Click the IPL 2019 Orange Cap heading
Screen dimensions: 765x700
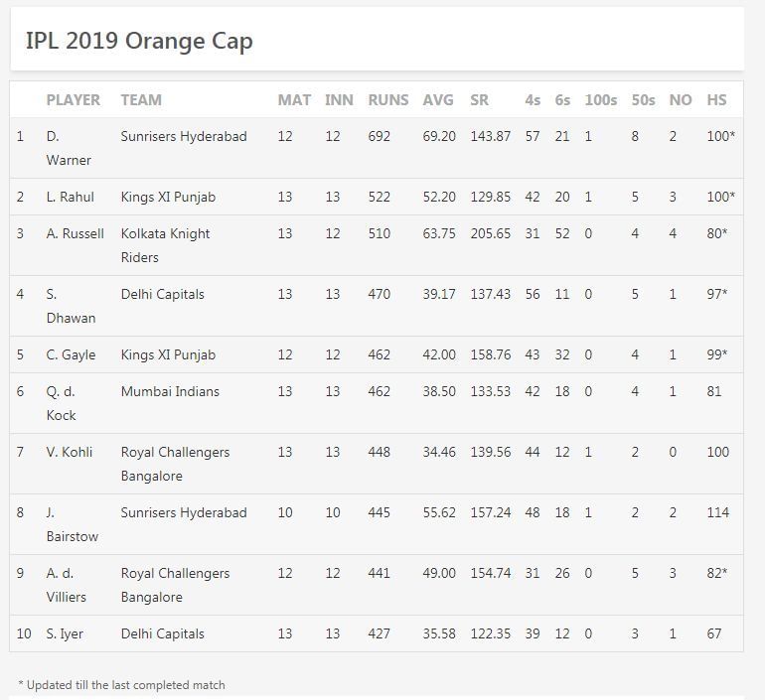tap(139, 41)
